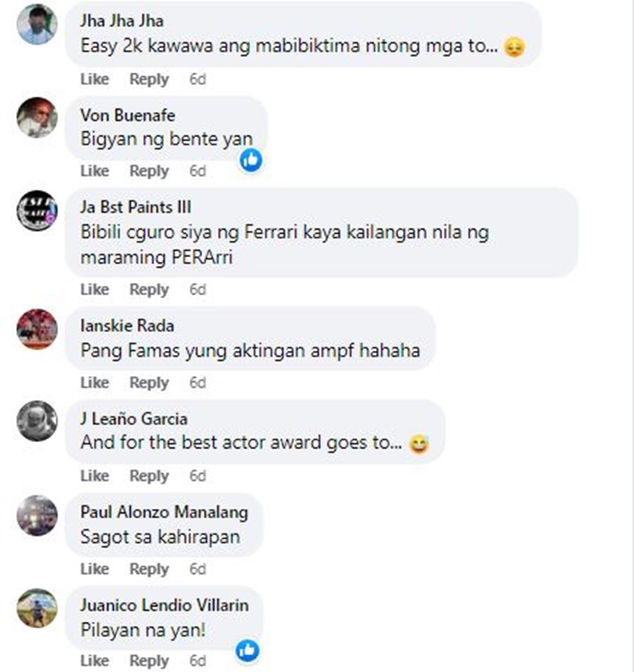
Task: Click Paul Alonzo Manalang's avatar
Action: [x=37, y=516]
